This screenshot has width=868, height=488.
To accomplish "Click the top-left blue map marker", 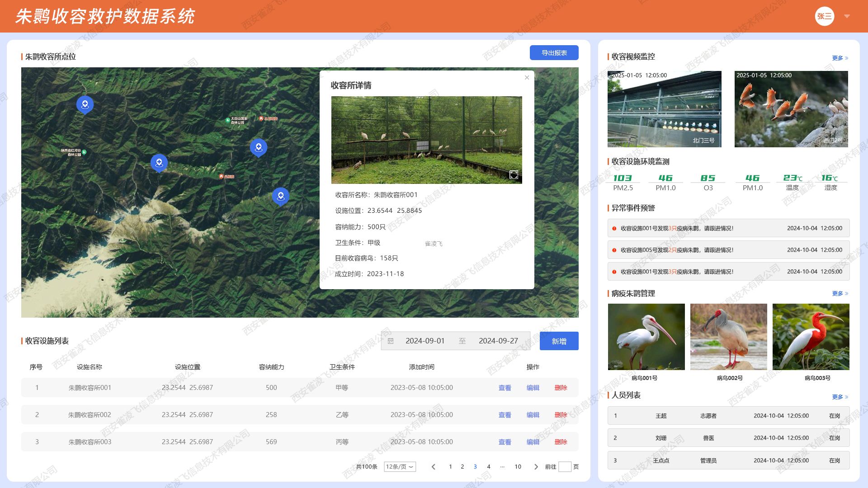I will pyautogui.click(x=85, y=104).
